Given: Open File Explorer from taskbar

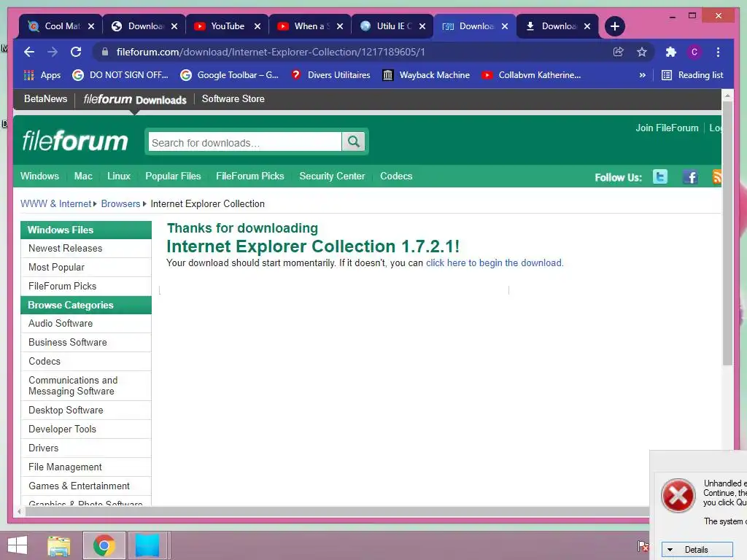Looking at the screenshot, I should coord(59,545).
